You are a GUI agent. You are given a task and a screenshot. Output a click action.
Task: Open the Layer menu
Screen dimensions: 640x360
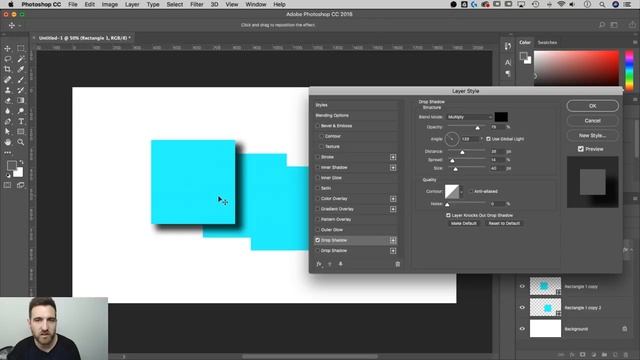click(x=132, y=4)
